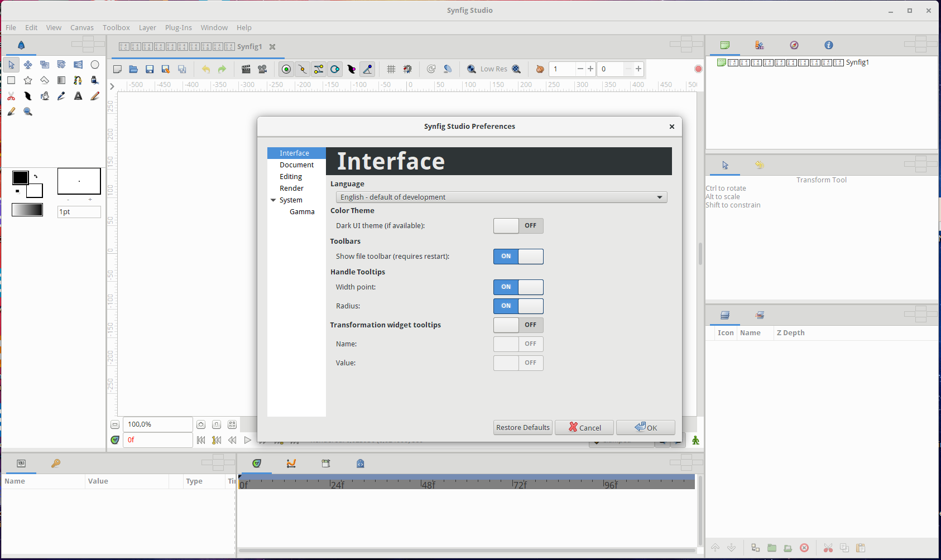Viewport: 941px width, 560px height.
Task: Select Render in preferences sidebar
Action: 296,189
